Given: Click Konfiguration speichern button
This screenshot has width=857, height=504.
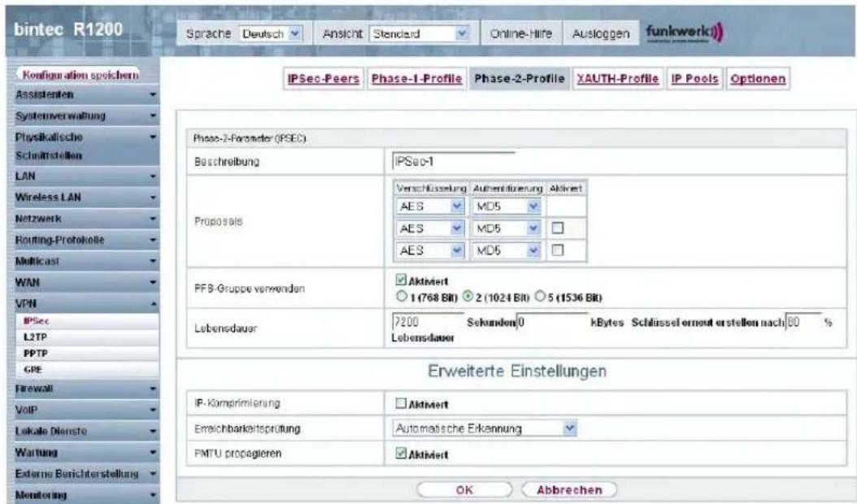Looking at the screenshot, I should pyautogui.click(x=80, y=74).
